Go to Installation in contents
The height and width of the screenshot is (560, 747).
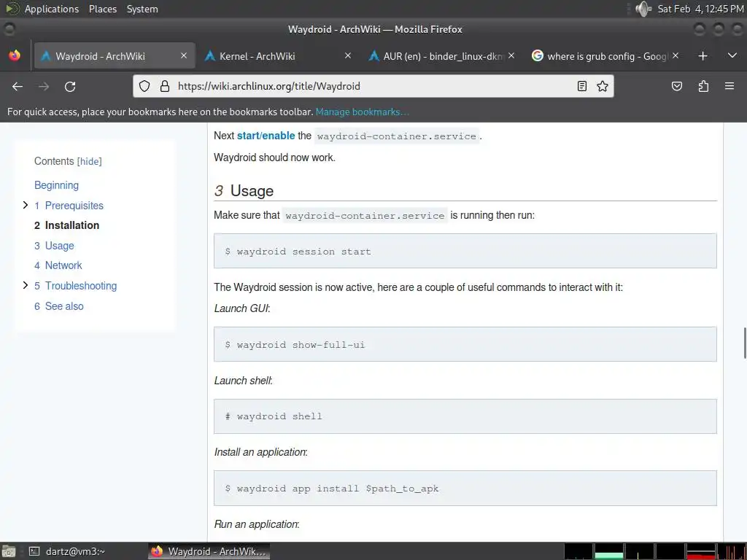pyautogui.click(x=66, y=225)
